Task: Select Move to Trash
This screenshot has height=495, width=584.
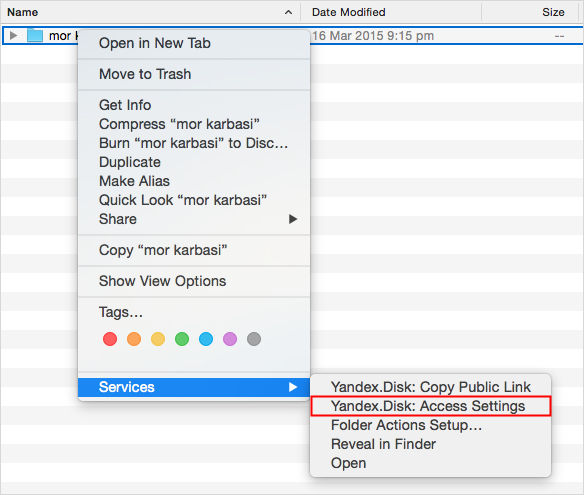Action: coord(194,74)
